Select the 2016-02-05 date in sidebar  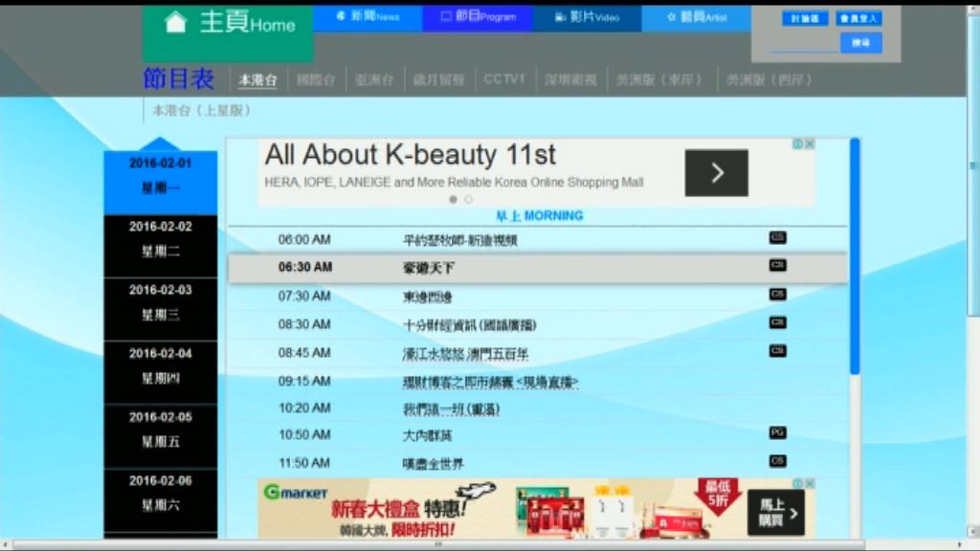pos(161,429)
